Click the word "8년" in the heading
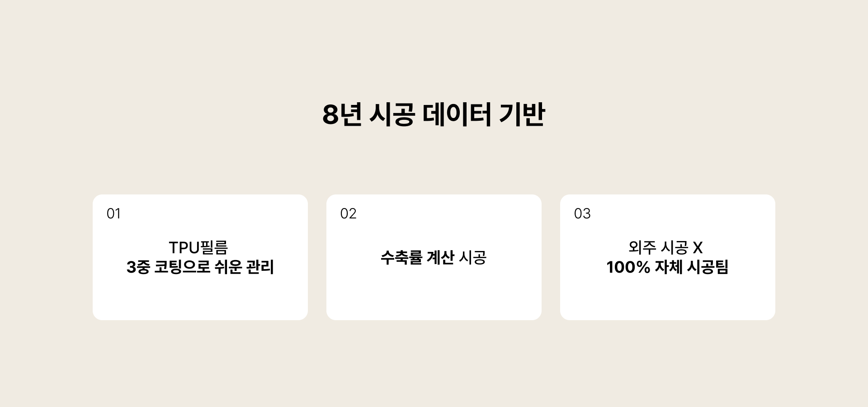 342,115
